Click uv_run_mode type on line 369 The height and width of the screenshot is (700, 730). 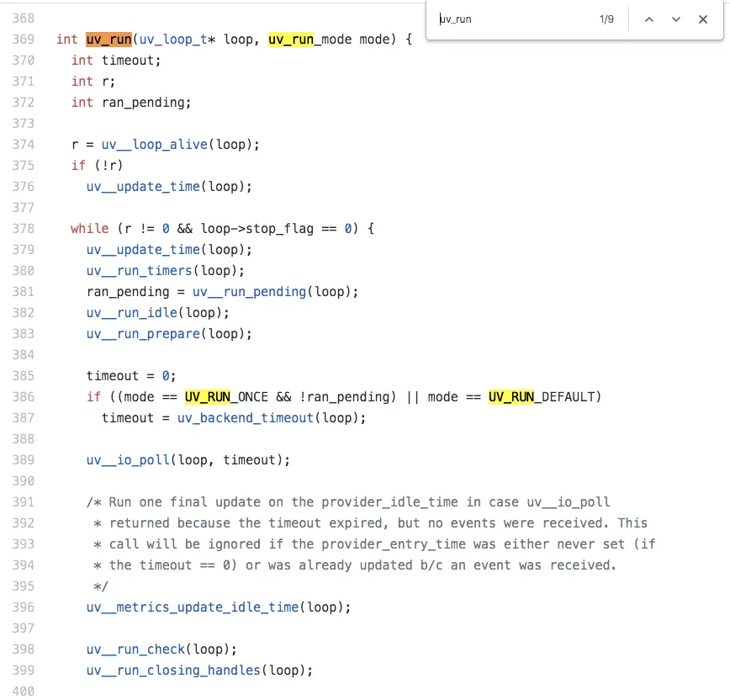(x=309, y=40)
